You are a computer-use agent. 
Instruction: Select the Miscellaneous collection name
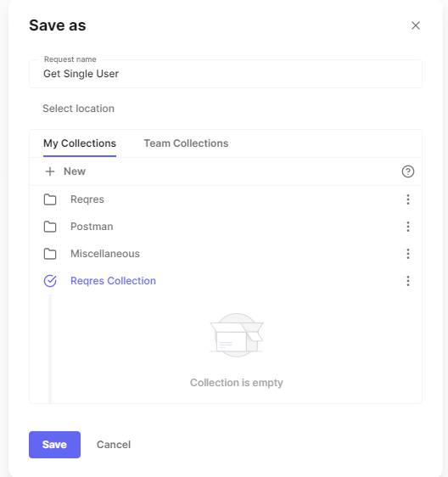click(105, 254)
